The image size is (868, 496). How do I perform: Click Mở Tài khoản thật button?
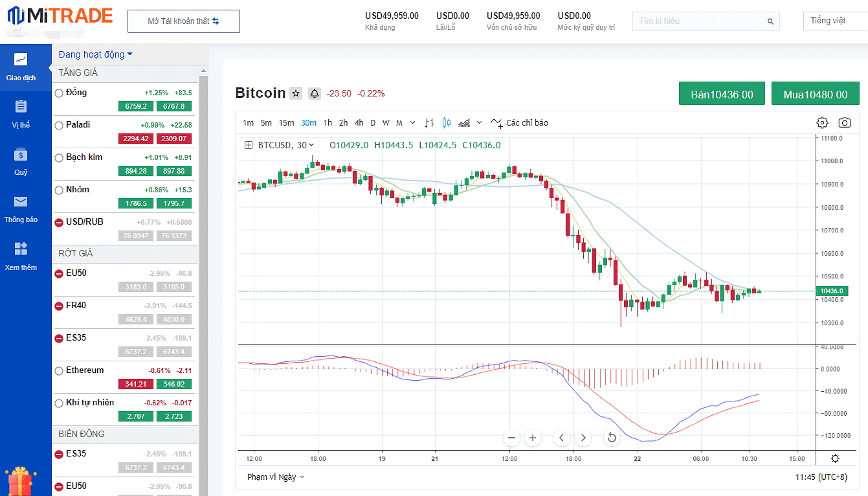[x=184, y=21]
